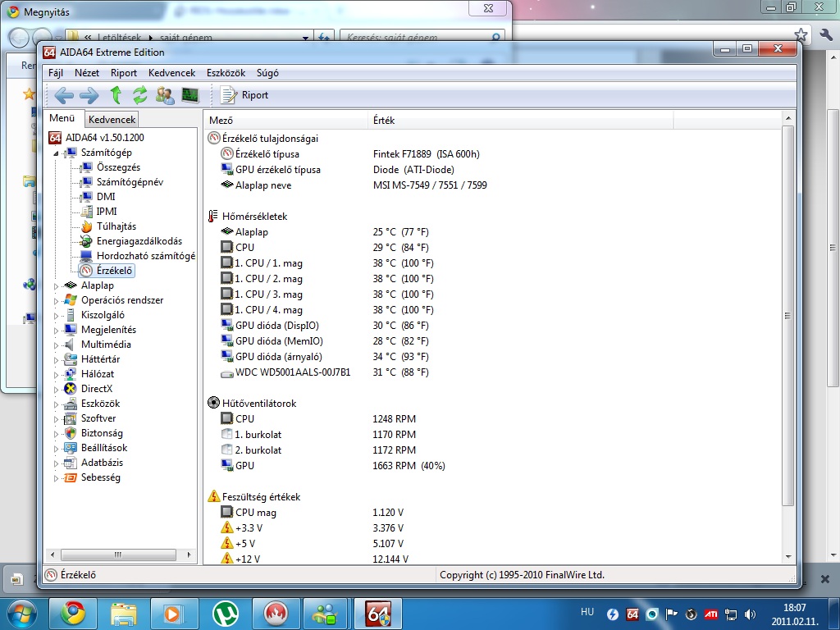Click the Beállítások tree icon
840x630 pixels.
pyautogui.click(x=71, y=449)
